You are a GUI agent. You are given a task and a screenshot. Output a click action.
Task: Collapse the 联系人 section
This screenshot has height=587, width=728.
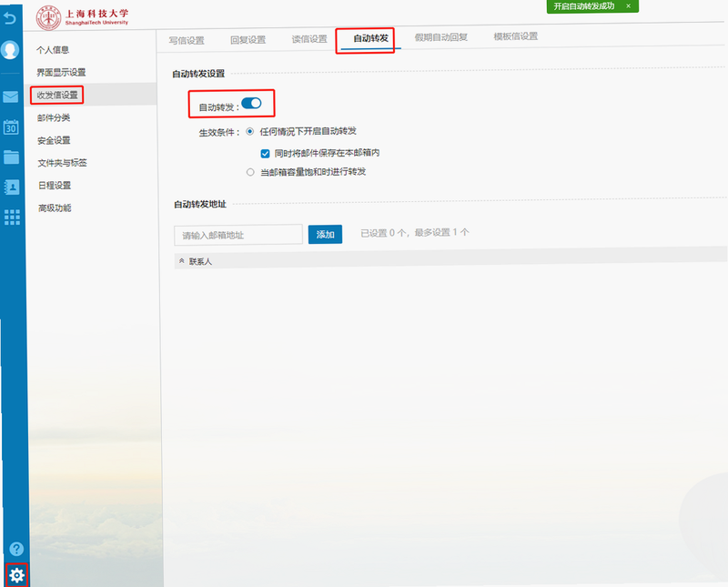click(181, 261)
